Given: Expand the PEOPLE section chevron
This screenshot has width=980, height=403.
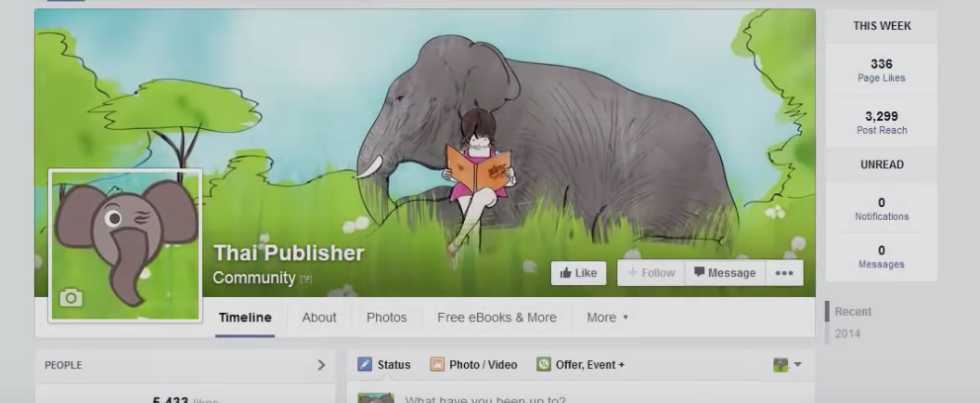Looking at the screenshot, I should click(321, 365).
